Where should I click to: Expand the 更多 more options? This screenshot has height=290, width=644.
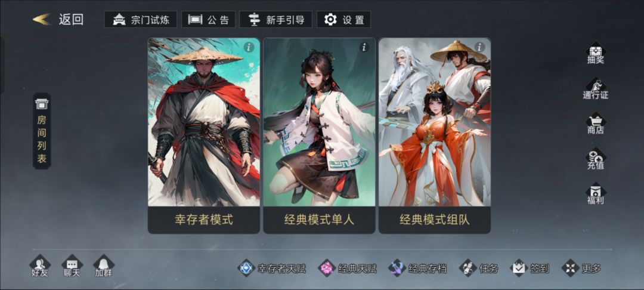click(581, 269)
